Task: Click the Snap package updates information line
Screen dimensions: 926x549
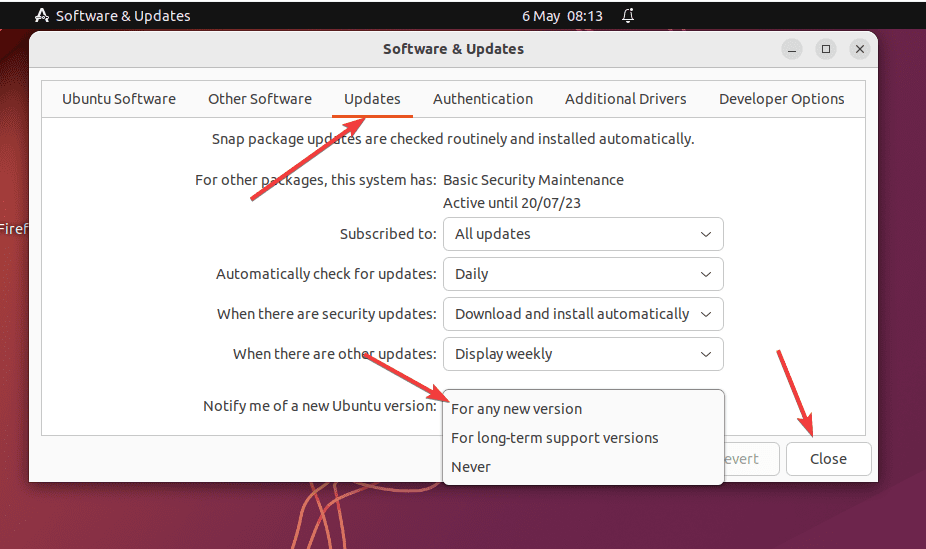Action: [x=453, y=139]
